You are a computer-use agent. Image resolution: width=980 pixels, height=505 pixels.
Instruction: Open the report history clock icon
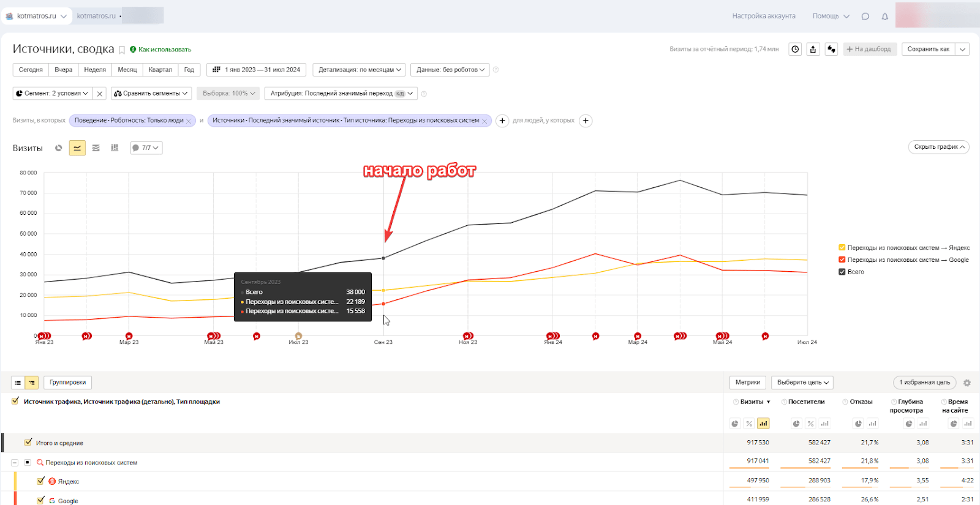(795, 50)
